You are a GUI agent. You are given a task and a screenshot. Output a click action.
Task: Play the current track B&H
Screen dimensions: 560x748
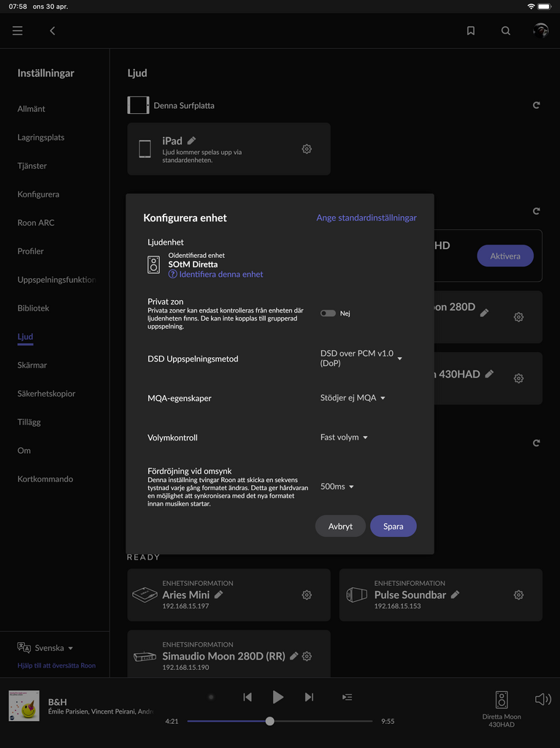point(277,697)
